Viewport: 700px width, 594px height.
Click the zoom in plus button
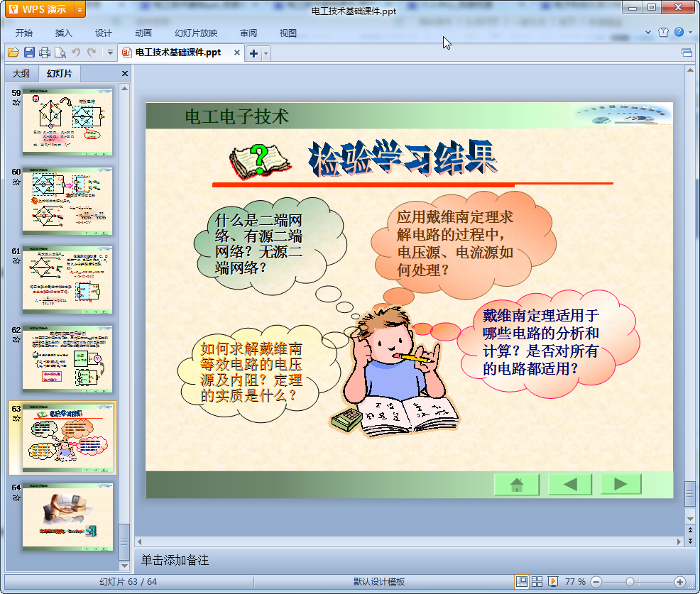(680, 582)
